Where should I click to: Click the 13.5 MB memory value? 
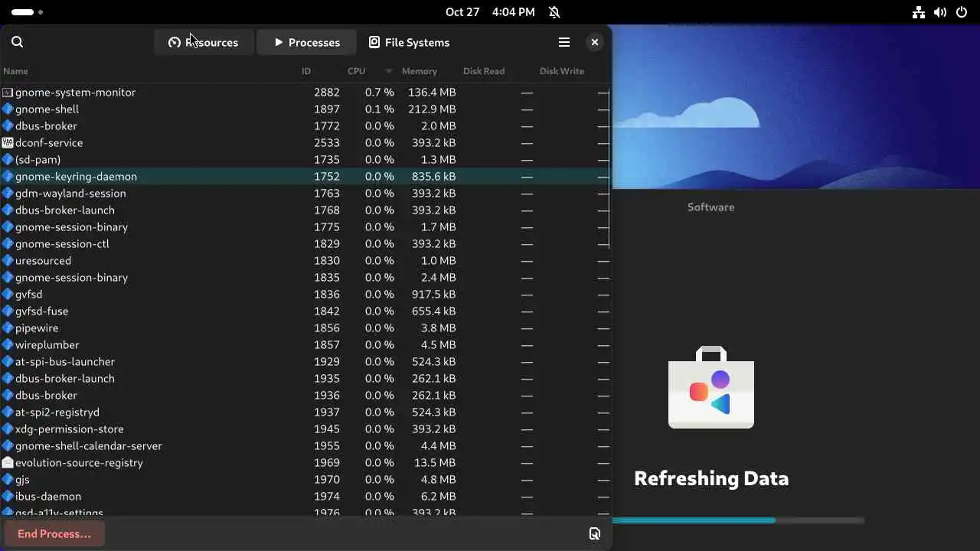[435, 462]
